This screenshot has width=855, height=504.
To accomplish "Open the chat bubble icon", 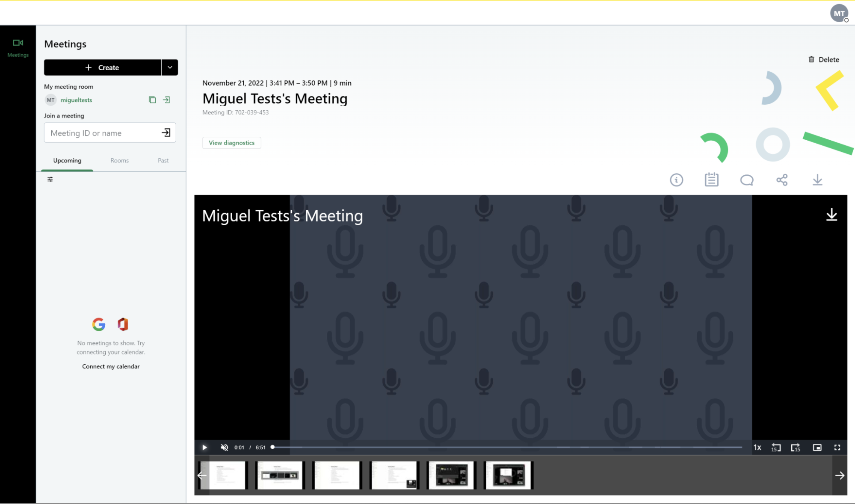I will click(x=747, y=180).
